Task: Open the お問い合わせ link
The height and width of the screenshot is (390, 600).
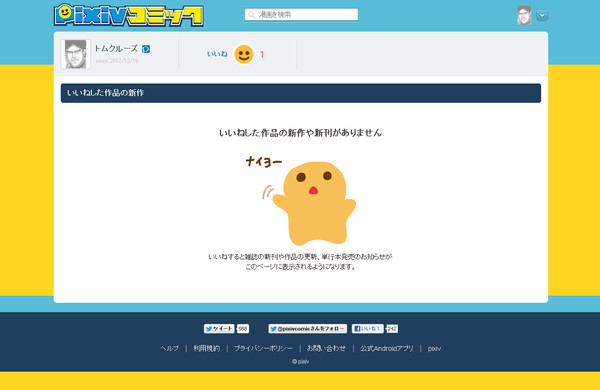Action: click(326, 348)
